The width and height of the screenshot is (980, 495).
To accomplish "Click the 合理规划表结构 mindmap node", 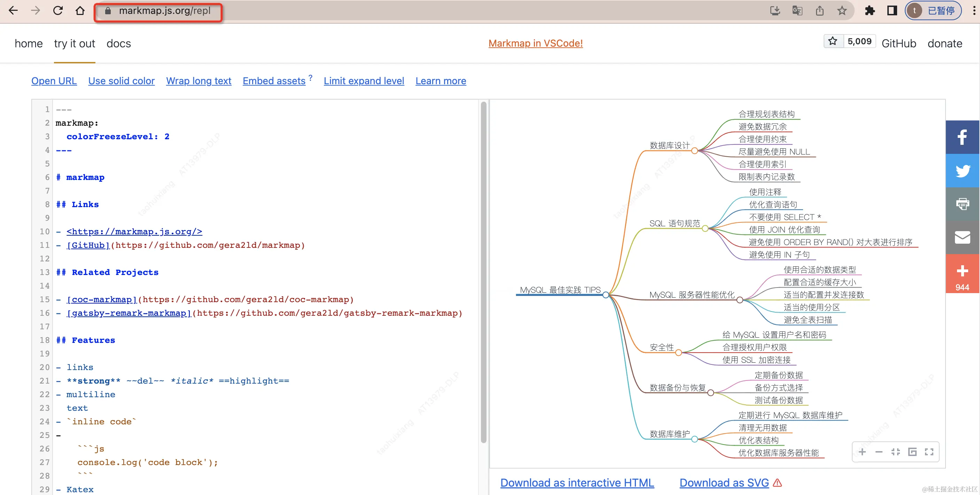I will (767, 114).
